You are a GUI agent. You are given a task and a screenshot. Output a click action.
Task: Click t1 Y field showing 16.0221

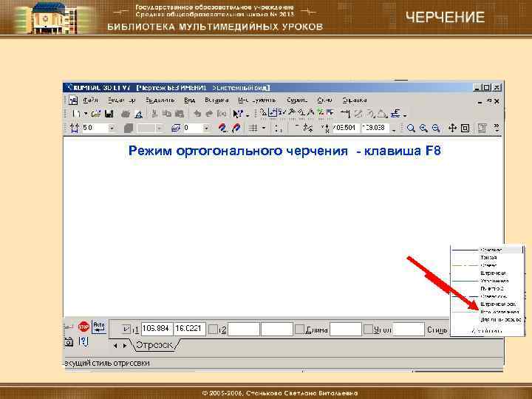[189, 329]
